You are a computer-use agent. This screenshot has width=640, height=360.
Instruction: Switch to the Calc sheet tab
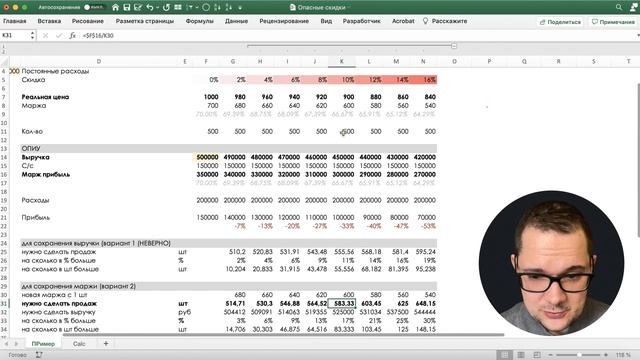[79, 344]
